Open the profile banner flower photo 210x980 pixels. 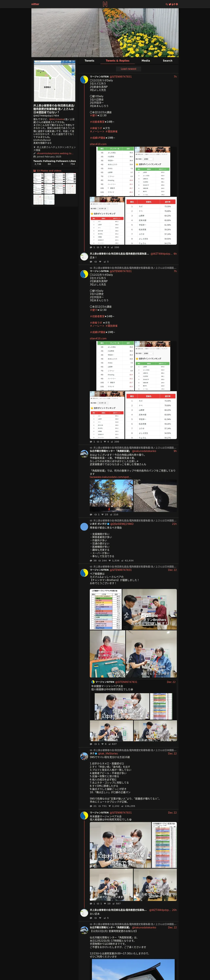click(x=105, y=33)
